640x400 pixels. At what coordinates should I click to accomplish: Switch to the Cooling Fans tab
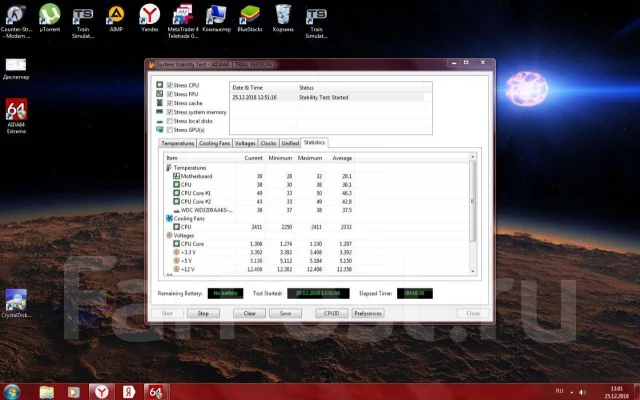[x=214, y=143]
